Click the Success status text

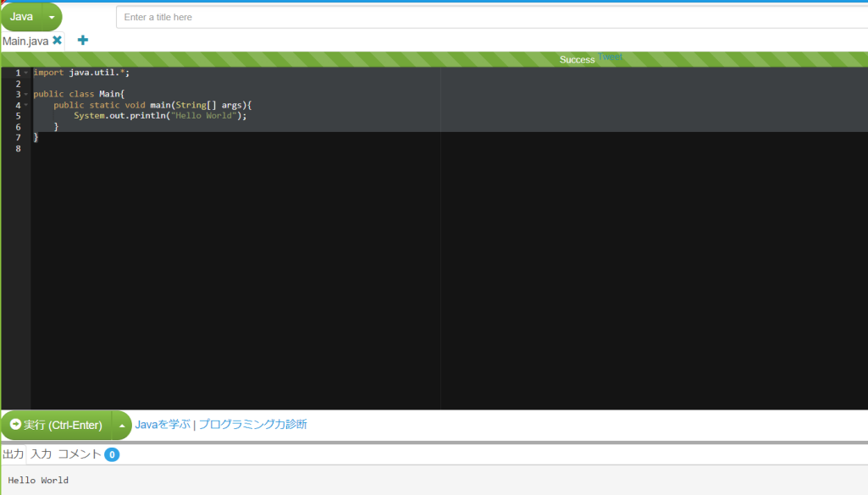pos(577,60)
